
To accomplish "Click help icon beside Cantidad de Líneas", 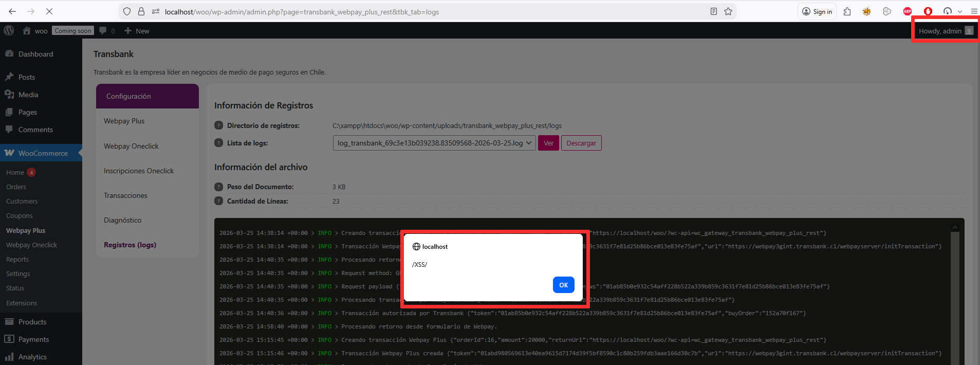I will (218, 201).
